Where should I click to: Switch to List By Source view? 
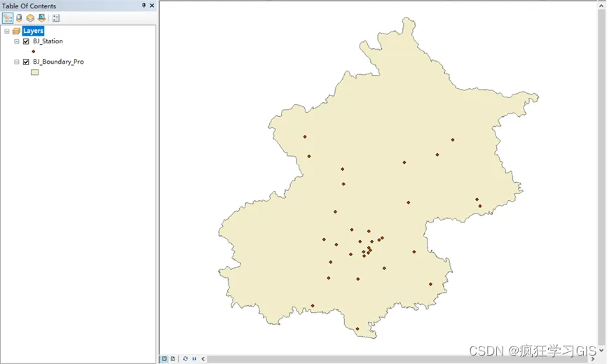coord(19,17)
